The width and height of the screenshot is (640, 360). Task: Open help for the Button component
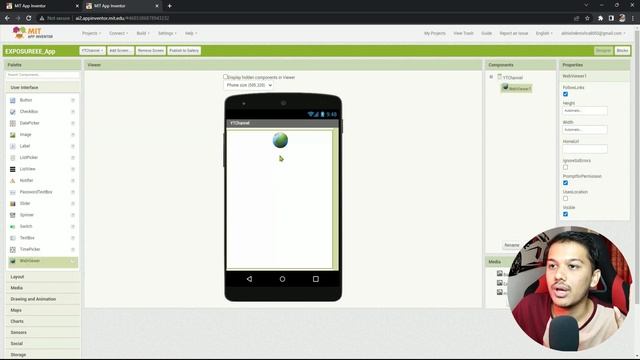[73, 100]
